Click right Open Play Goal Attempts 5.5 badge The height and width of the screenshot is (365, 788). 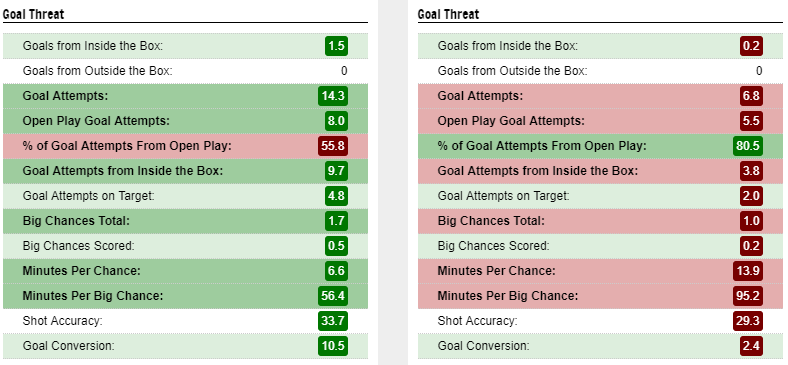(x=751, y=121)
